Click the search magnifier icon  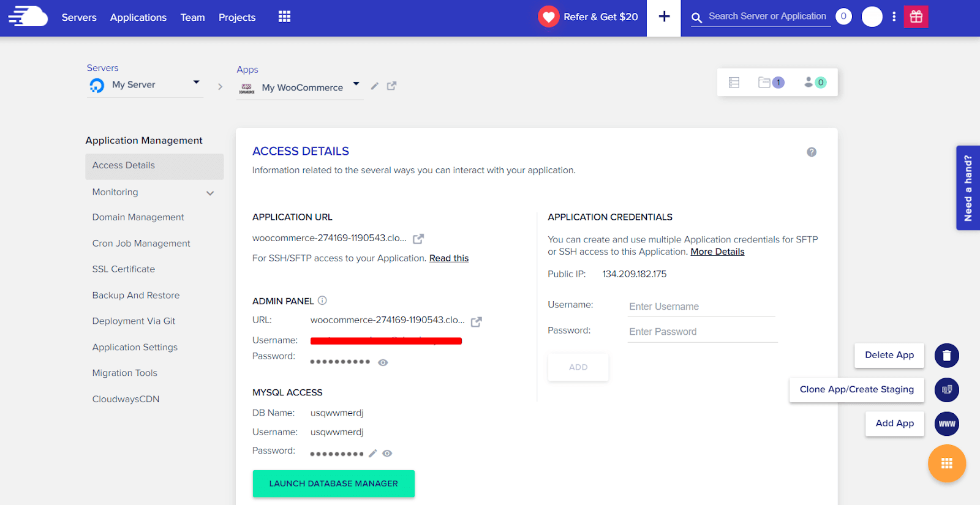[696, 18]
